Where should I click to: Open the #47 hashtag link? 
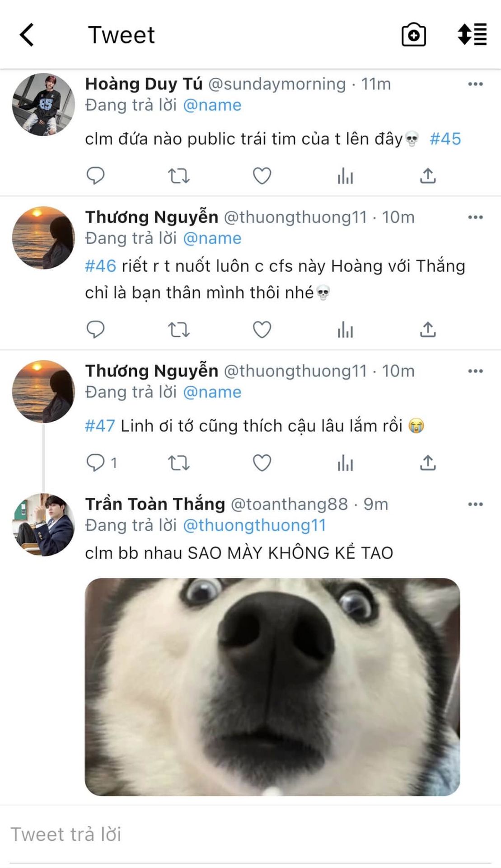(x=100, y=426)
